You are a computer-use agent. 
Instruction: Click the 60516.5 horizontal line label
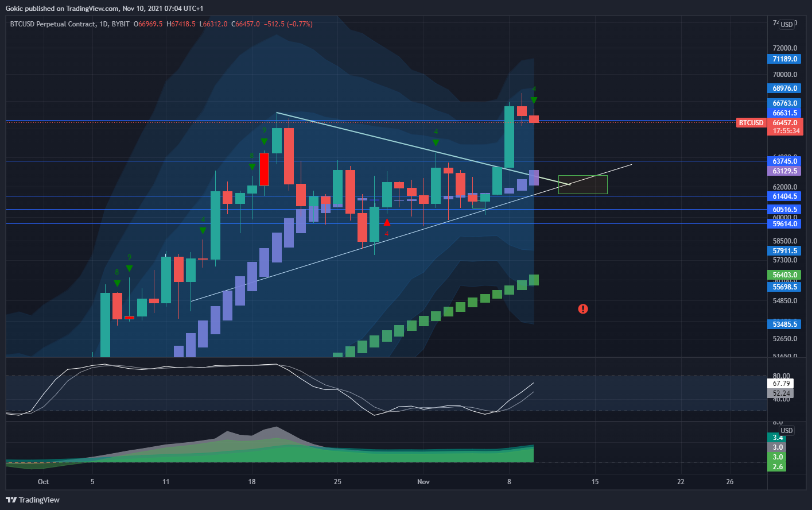tap(784, 210)
